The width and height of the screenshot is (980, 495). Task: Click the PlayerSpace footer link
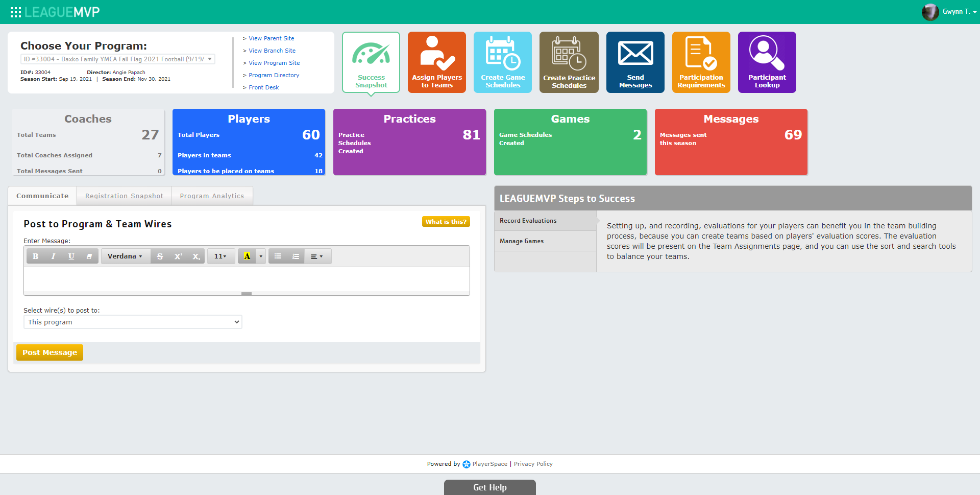[489, 464]
